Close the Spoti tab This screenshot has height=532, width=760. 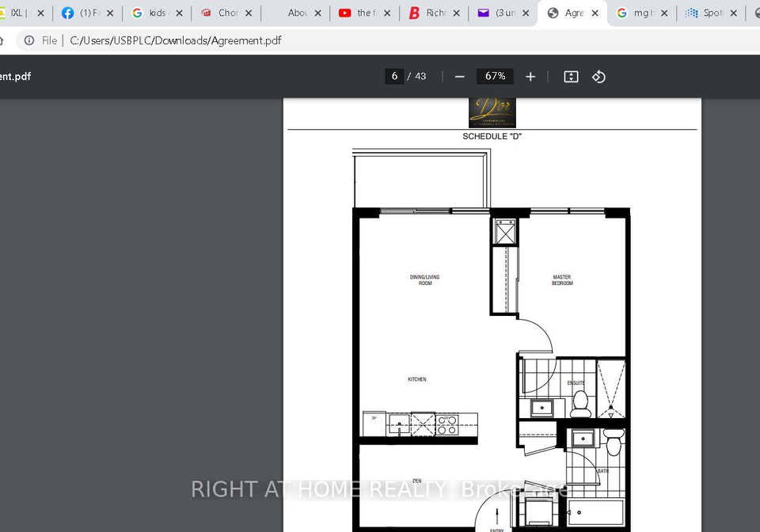734,13
